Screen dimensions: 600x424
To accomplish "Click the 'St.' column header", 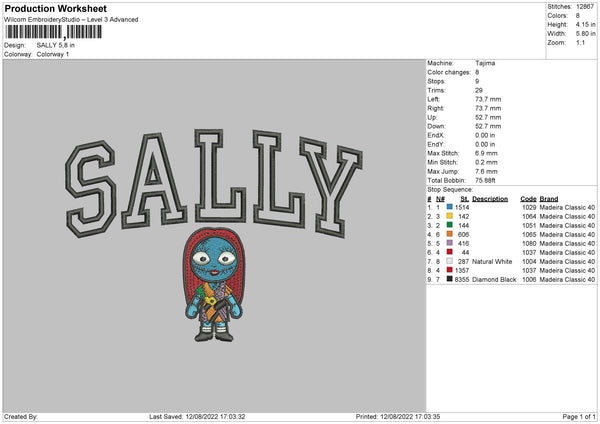I will 465,199.
